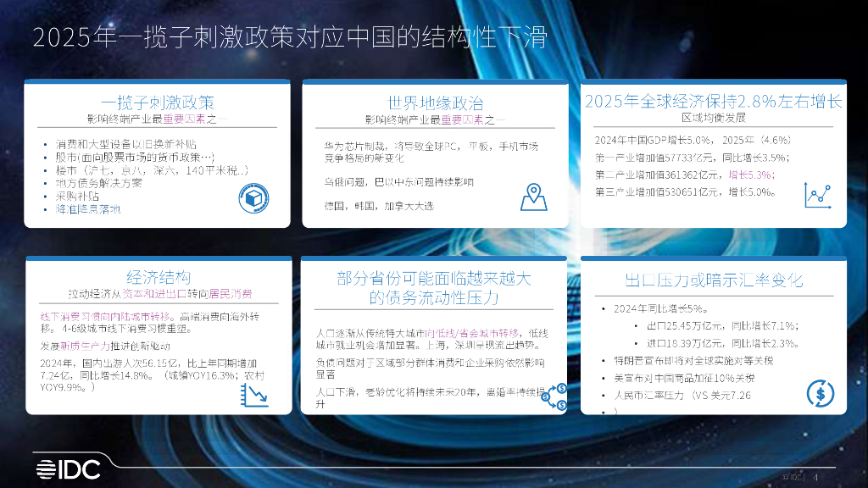
Task: Click the bullet 2024年同比增长5%
Action: coord(661,308)
